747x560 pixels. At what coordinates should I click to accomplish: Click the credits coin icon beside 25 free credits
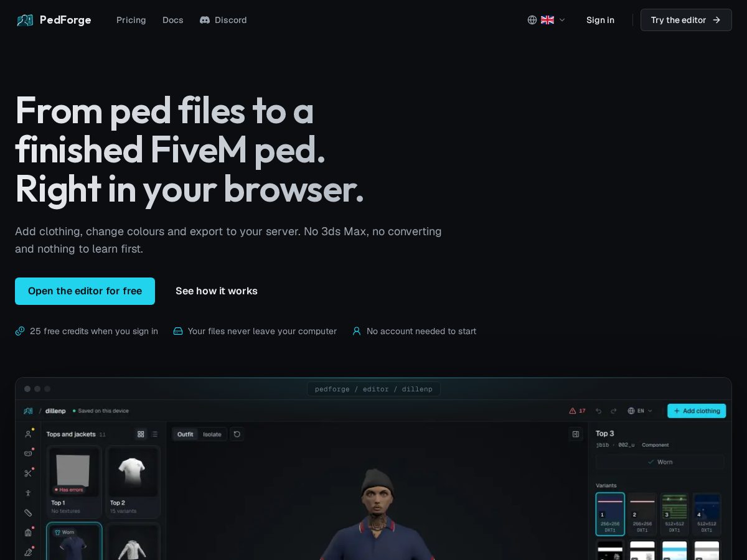coord(20,331)
